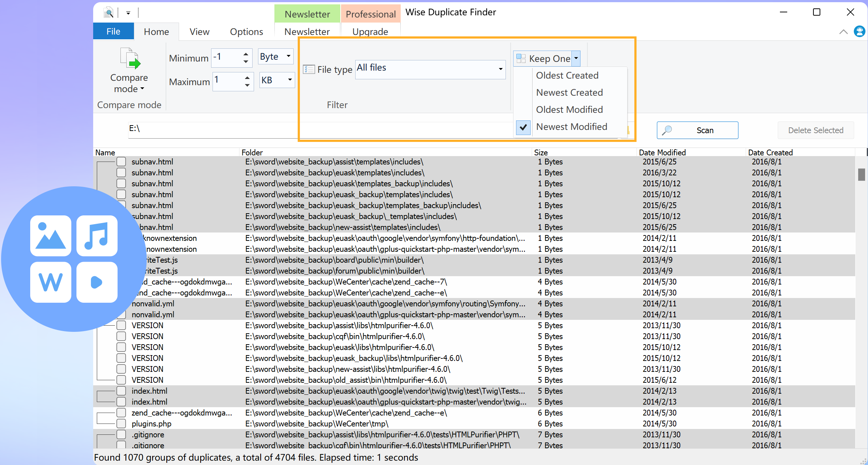Viewport: 868px width, 465px height.
Task: Click the Scan magnifier icon
Action: point(667,130)
